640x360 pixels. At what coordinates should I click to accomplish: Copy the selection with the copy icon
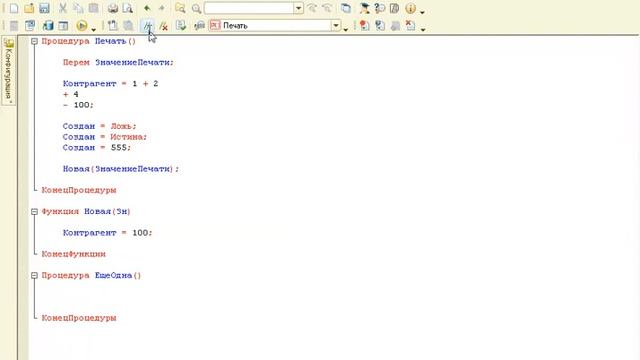(78, 8)
